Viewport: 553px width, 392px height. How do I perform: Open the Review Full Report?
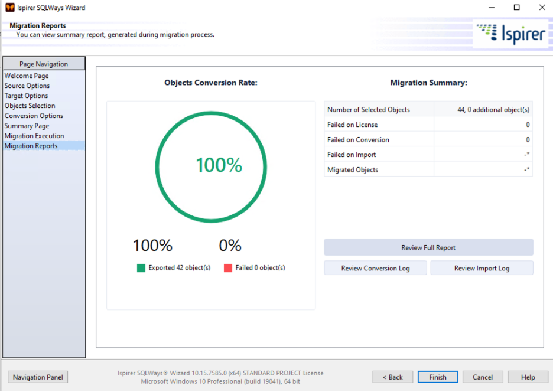coord(428,247)
